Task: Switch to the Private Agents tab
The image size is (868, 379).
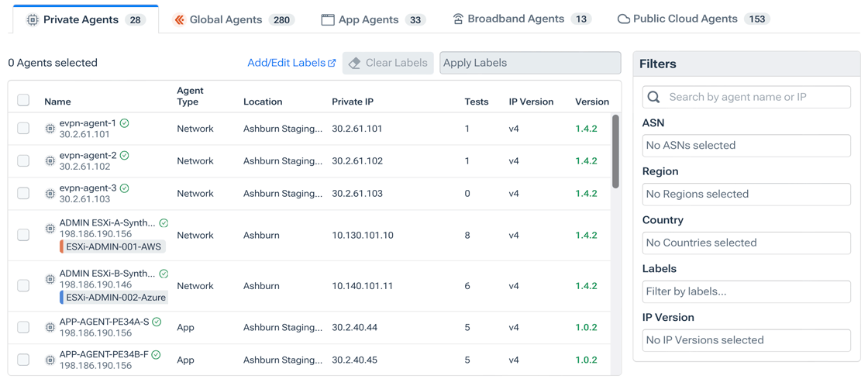Action: (86, 19)
